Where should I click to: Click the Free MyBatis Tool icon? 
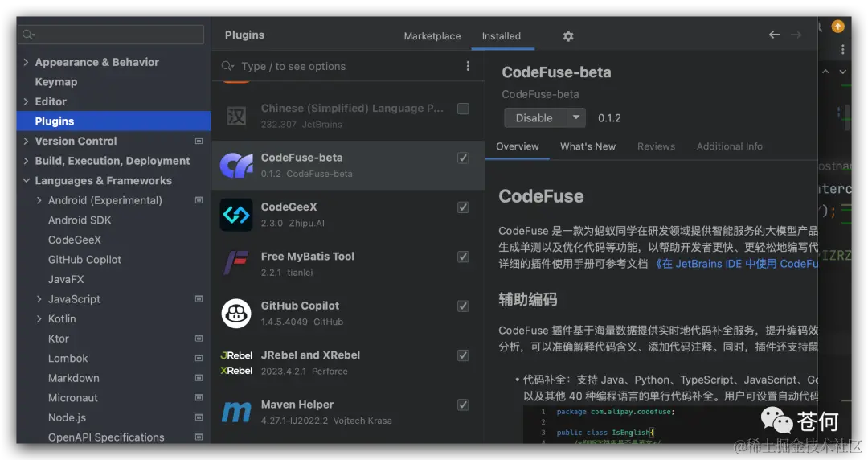point(236,264)
